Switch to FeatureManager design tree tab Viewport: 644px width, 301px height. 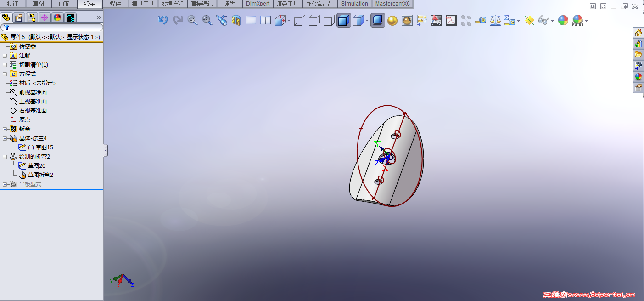(6, 17)
